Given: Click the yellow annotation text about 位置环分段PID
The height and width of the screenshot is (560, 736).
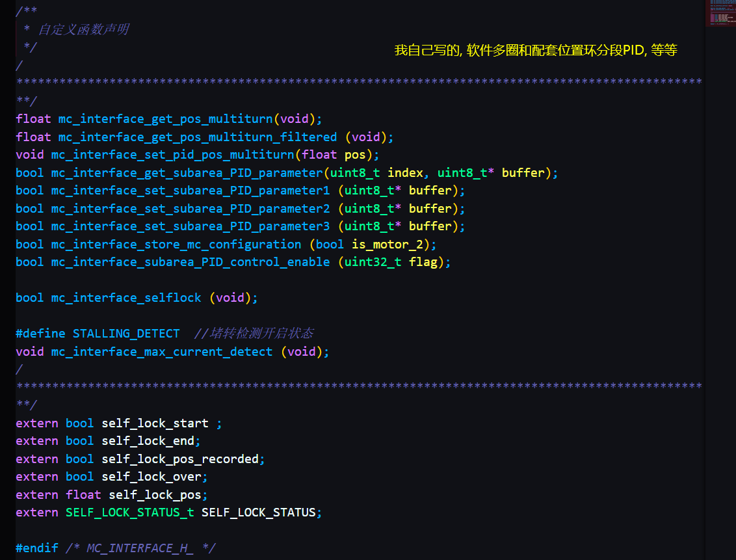Looking at the screenshot, I should tap(536, 51).
